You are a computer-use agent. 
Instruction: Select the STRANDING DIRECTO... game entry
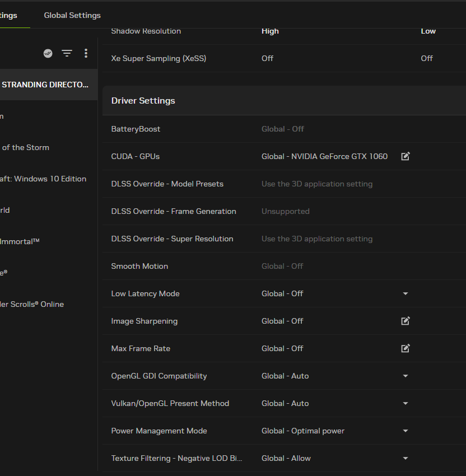click(x=49, y=85)
